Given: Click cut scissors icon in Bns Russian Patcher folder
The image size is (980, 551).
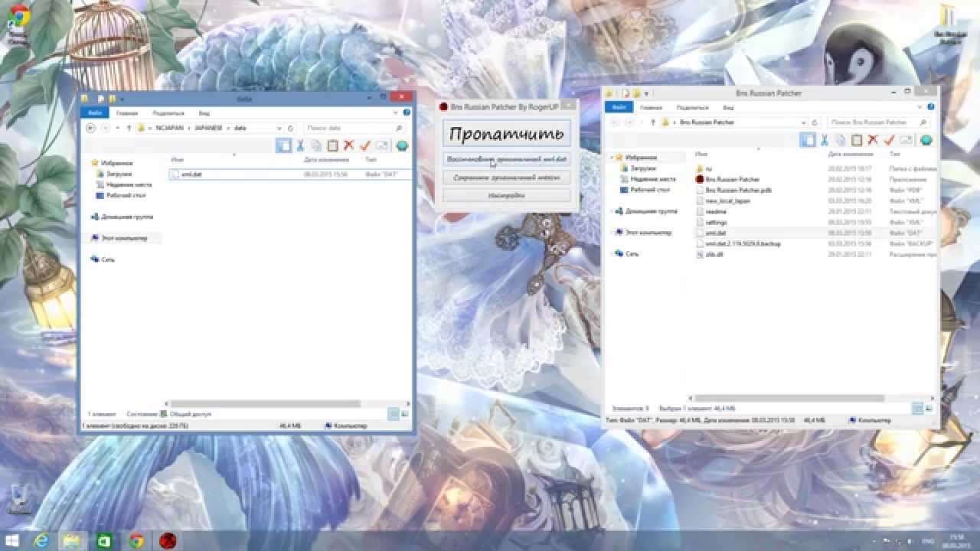Looking at the screenshot, I should (825, 140).
